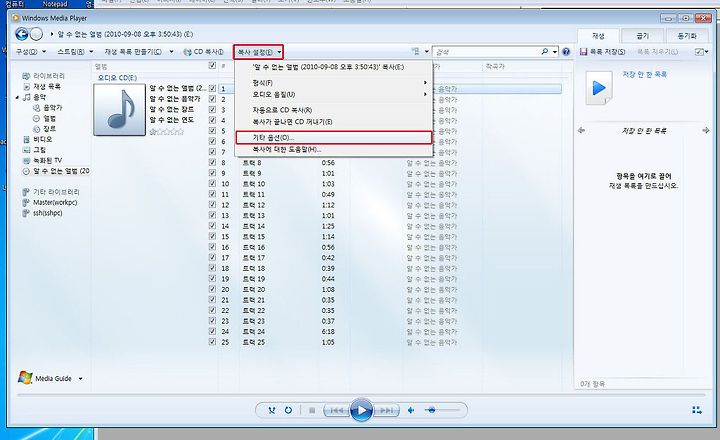Click the search magnifier icon

tap(545, 51)
